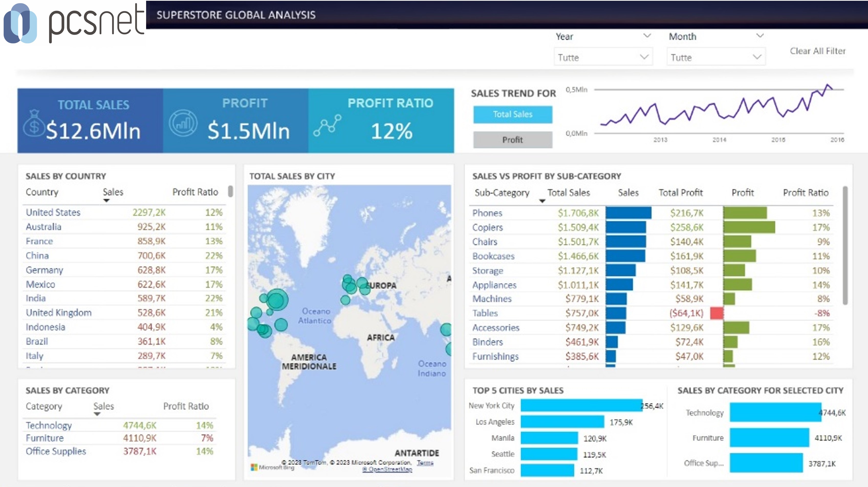Click the sort arrow under Sub-Category header
The height and width of the screenshot is (487, 868).
[x=542, y=201]
